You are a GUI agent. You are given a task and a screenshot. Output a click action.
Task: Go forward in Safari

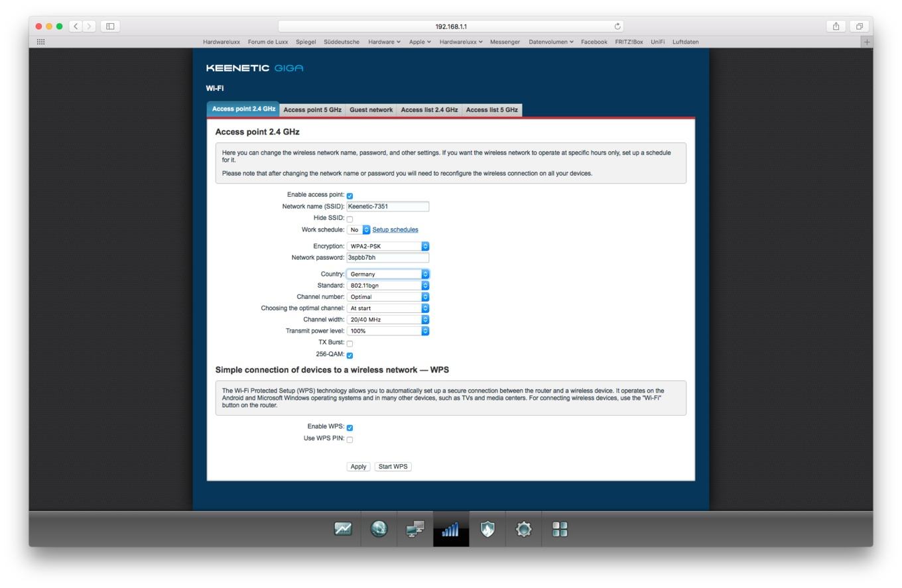point(90,27)
